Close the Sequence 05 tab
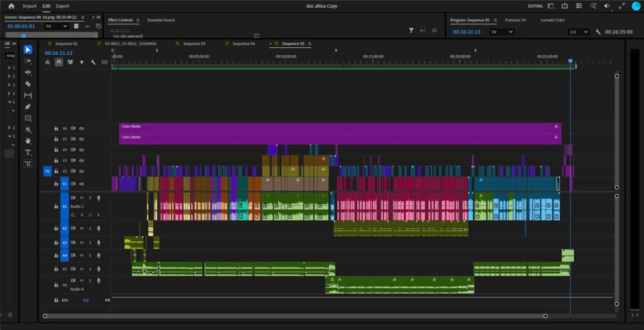This screenshot has width=644, height=330. (x=270, y=43)
